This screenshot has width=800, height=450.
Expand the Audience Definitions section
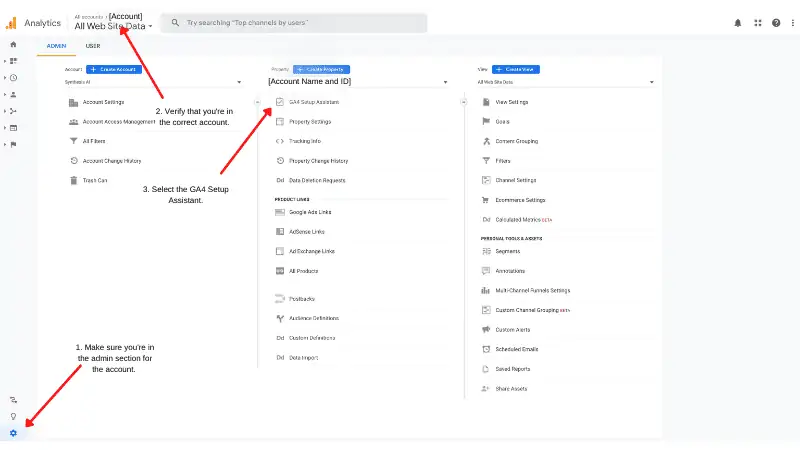314,318
